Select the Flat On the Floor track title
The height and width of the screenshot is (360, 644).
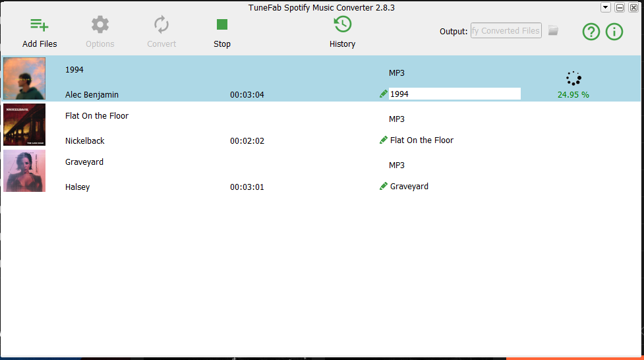click(97, 116)
